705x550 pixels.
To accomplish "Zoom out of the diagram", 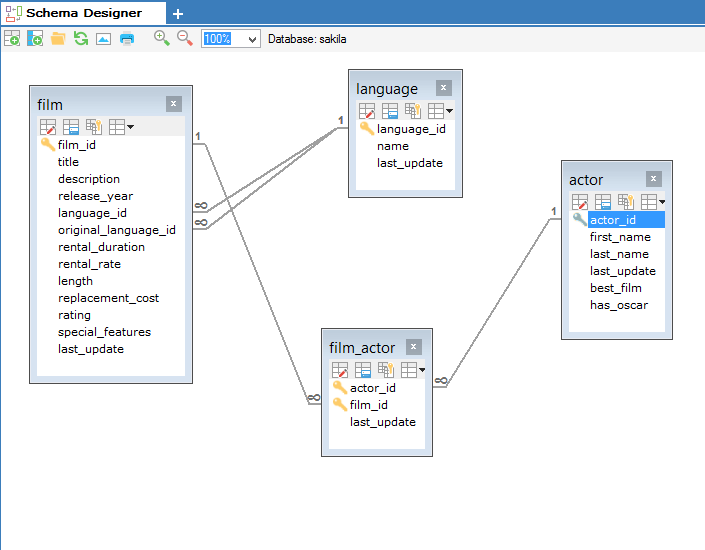I will pos(185,38).
